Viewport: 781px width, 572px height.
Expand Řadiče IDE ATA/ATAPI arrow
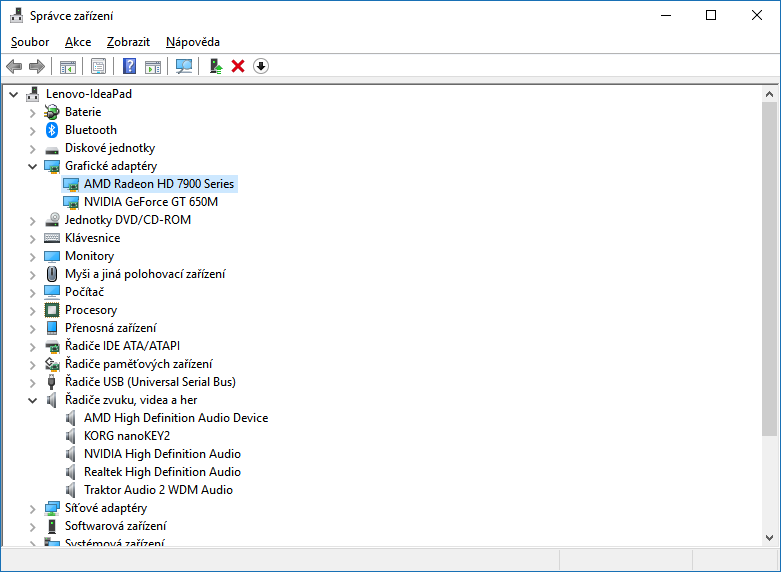32,346
